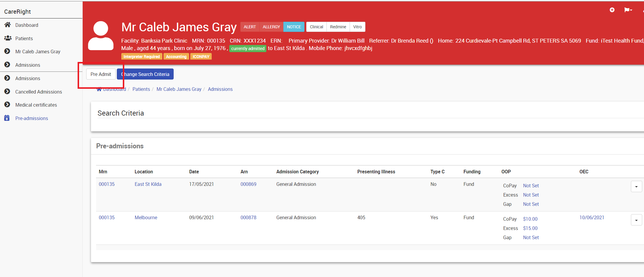The width and height of the screenshot is (644, 277).
Task: Expand actions dropdown for ARN 000878 row
Action: tap(636, 220)
